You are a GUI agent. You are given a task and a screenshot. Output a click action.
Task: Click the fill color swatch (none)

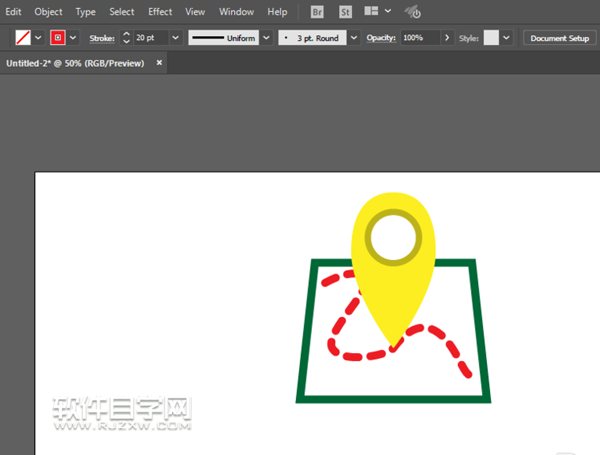tap(23, 37)
